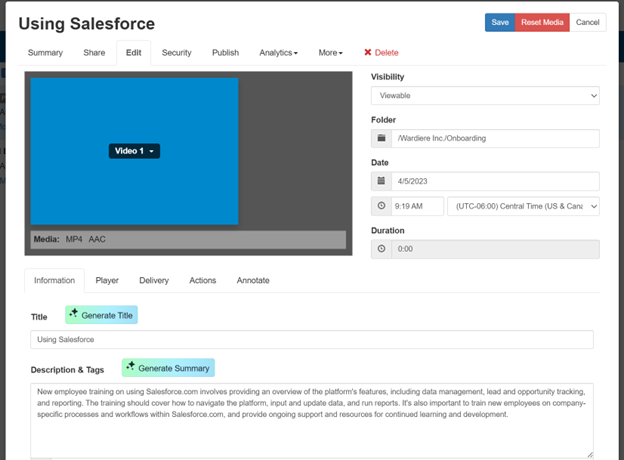Click the Reset Media button

pos(543,22)
